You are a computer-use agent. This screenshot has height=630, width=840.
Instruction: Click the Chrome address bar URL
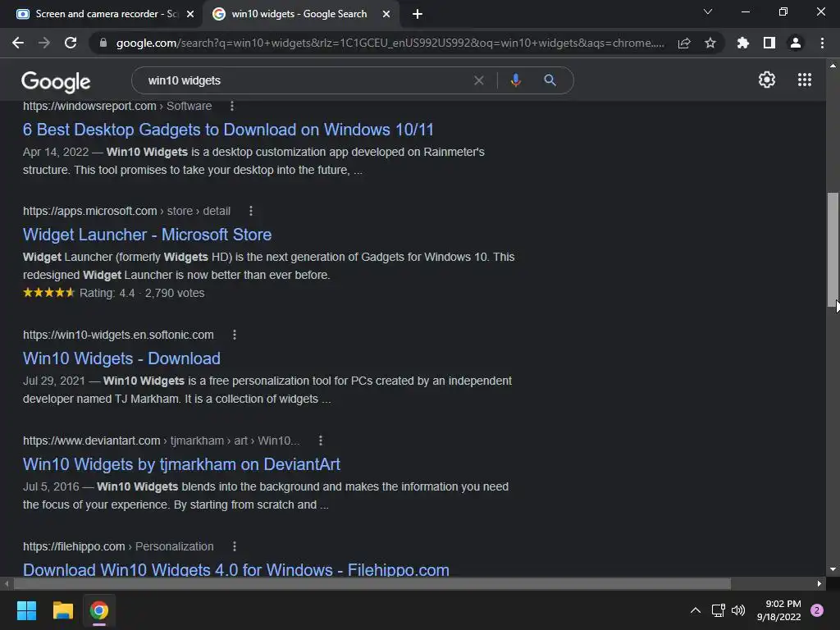390,43
